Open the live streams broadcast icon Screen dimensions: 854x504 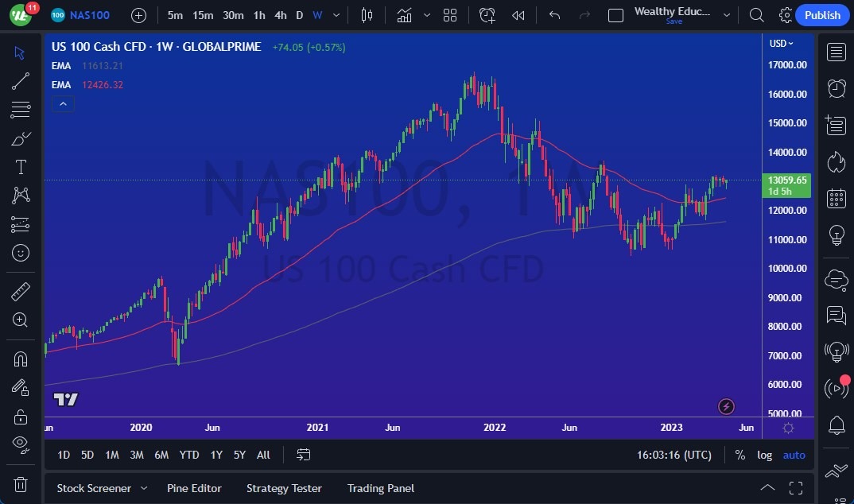836,388
